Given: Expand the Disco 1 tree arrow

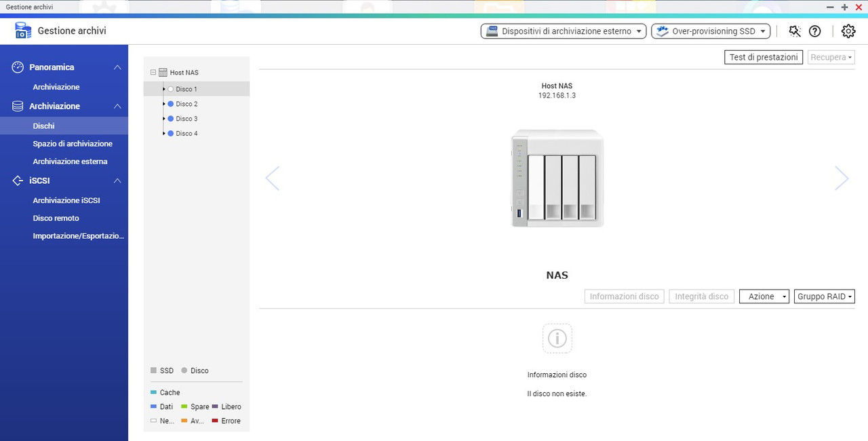Looking at the screenshot, I should [x=164, y=89].
